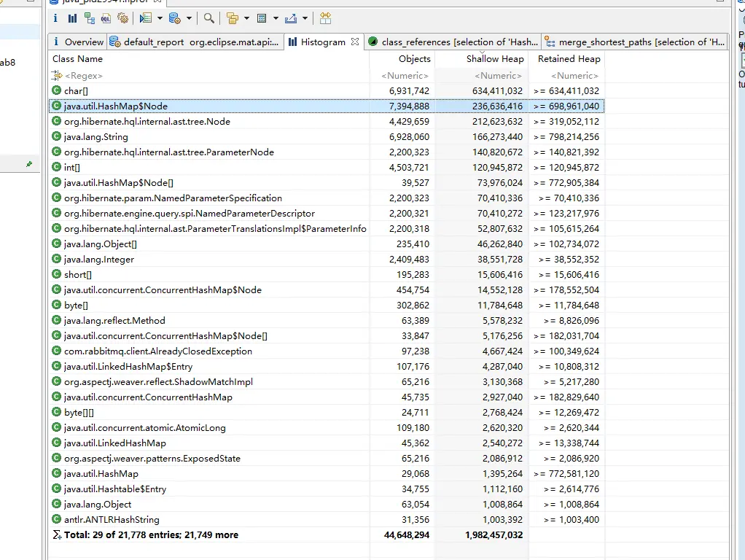Click the class icon beside antlr.ANTLRHashString
This screenshot has height=560, width=745.
(x=57, y=520)
